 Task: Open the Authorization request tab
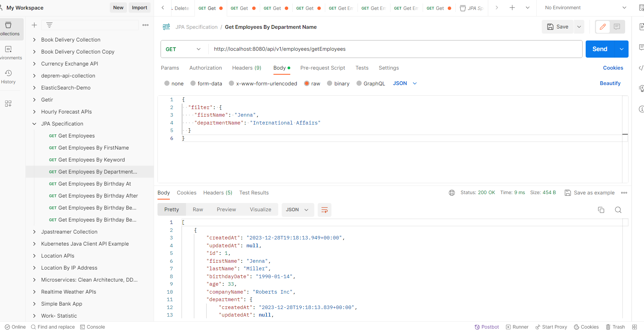pyautogui.click(x=206, y=68)
